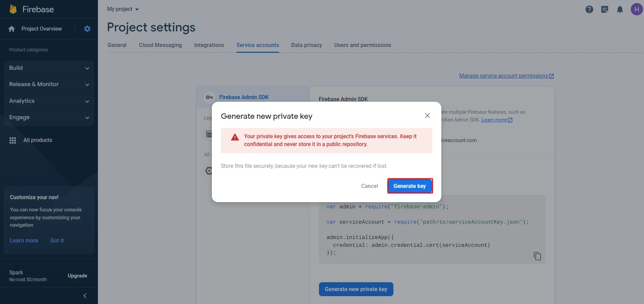Open Project Overview in sidebar
644x304 pixels.
41,29
